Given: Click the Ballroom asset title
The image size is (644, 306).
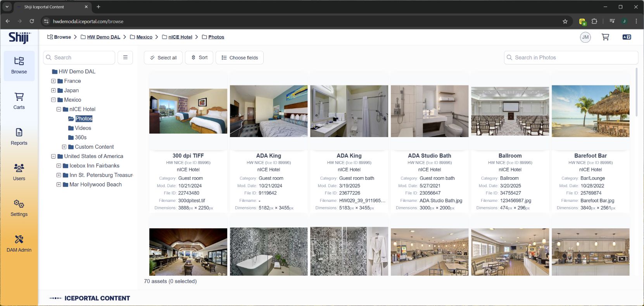Looking at the screenshot, I should [x=510, y=156].
